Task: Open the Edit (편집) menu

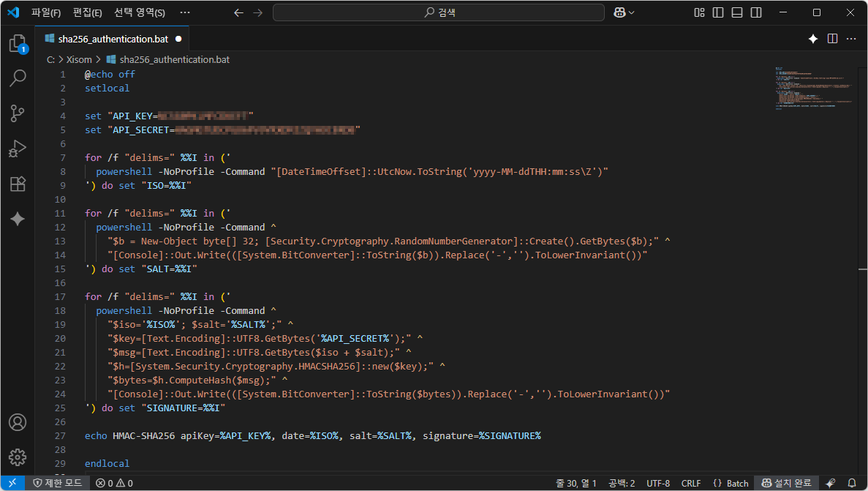Action: [88, 12]
